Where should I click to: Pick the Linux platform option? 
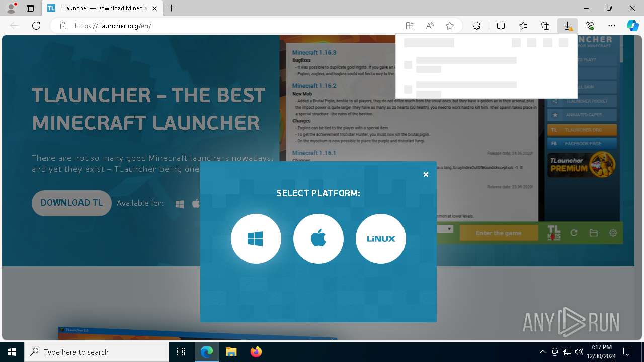[x=381, y=239]
